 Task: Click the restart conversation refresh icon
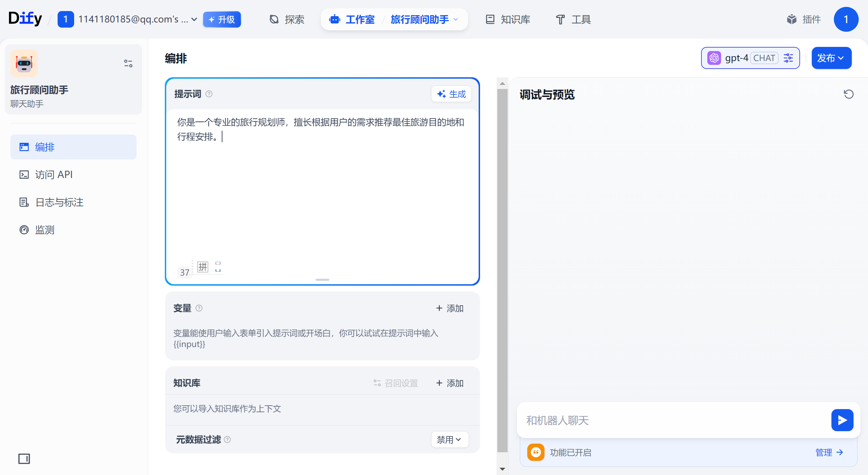(x=848, y=94)
